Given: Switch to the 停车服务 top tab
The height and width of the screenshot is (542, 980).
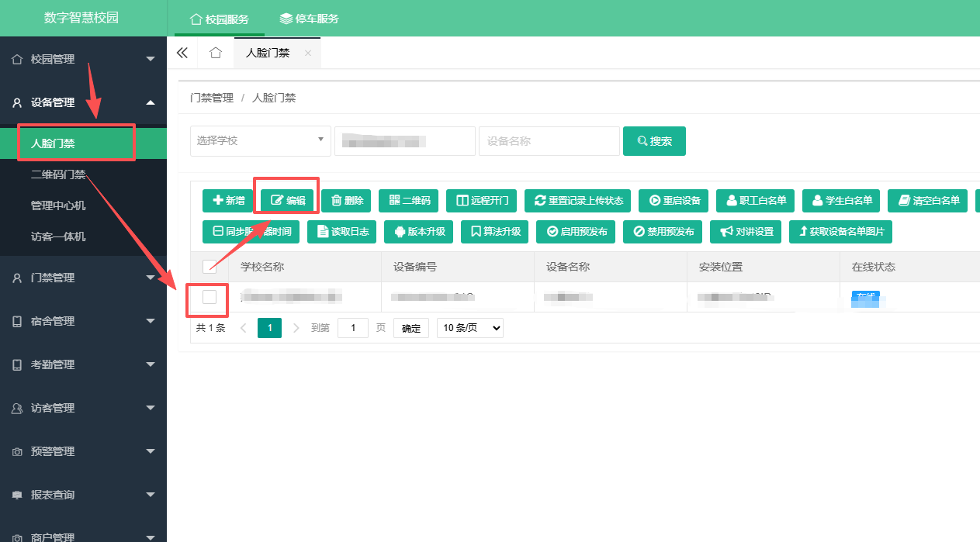Looking at the screenshot, I should (x=310, y=19).
